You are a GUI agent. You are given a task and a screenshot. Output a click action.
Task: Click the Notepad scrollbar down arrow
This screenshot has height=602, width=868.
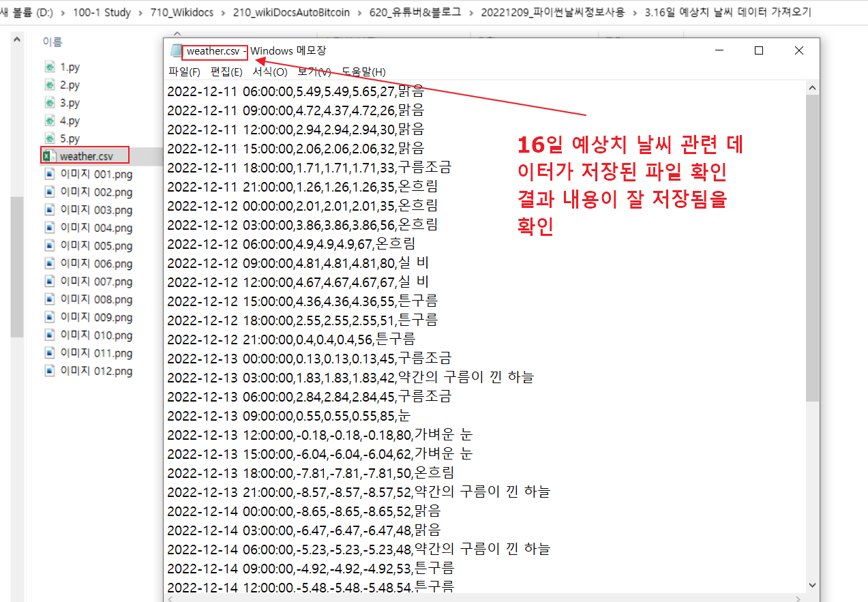point(812,584)
